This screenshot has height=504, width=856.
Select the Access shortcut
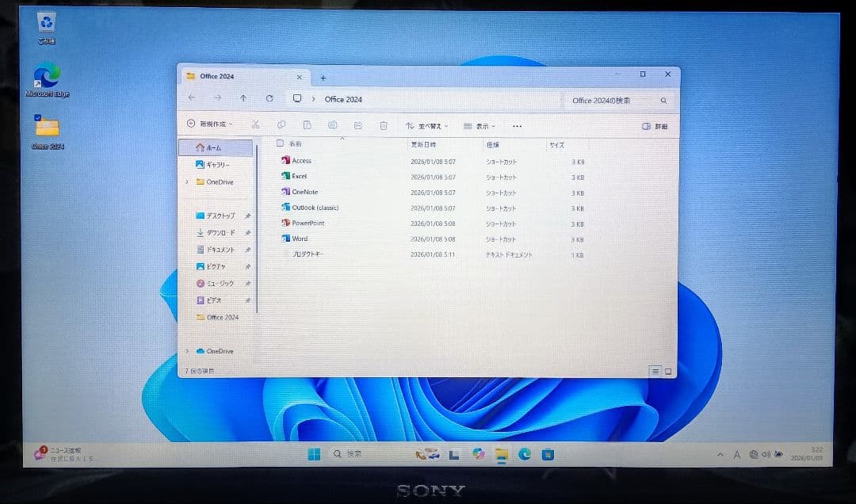[300, 160]
